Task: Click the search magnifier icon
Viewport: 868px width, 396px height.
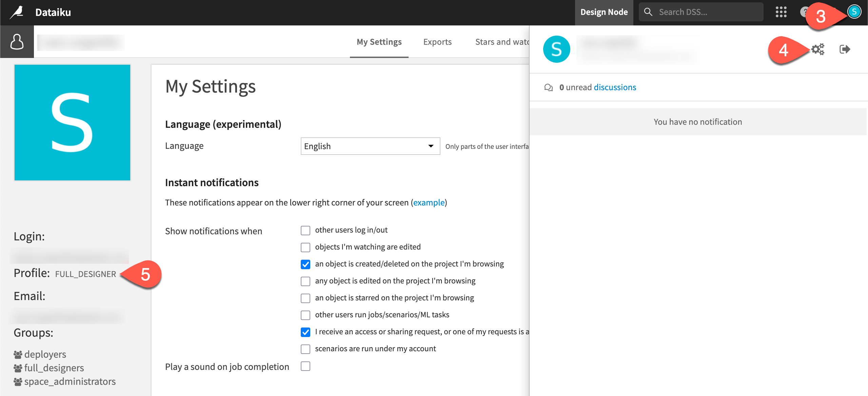Action: [648, 12]
